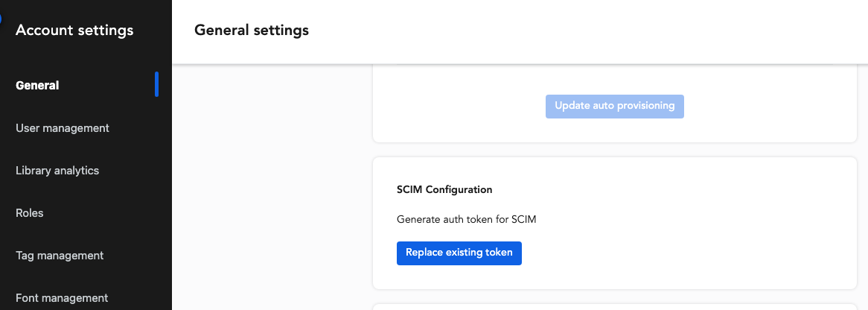This screenshot has height=310, width=868.
Task: Click the Replace existing token button
Action: (x=459, y=253)
